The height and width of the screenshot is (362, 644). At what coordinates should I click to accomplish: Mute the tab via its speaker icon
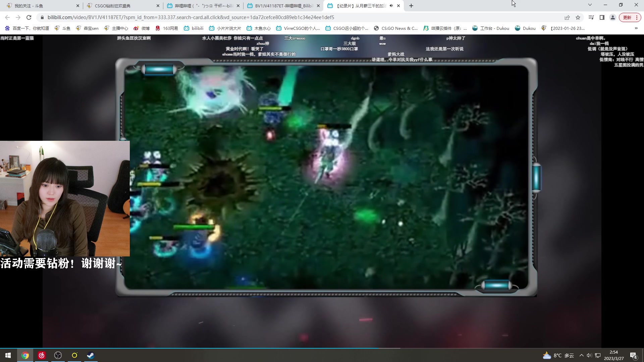[391, 6]
